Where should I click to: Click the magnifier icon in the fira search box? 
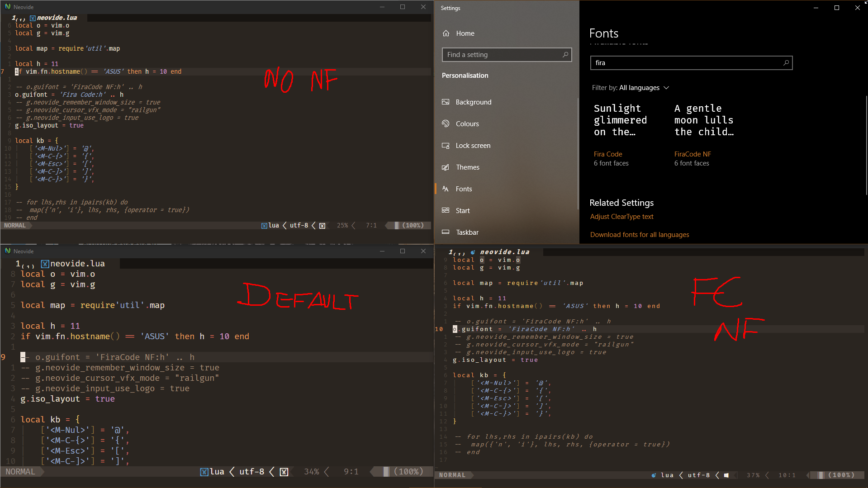pyautogui.click(x=786, y=63)
